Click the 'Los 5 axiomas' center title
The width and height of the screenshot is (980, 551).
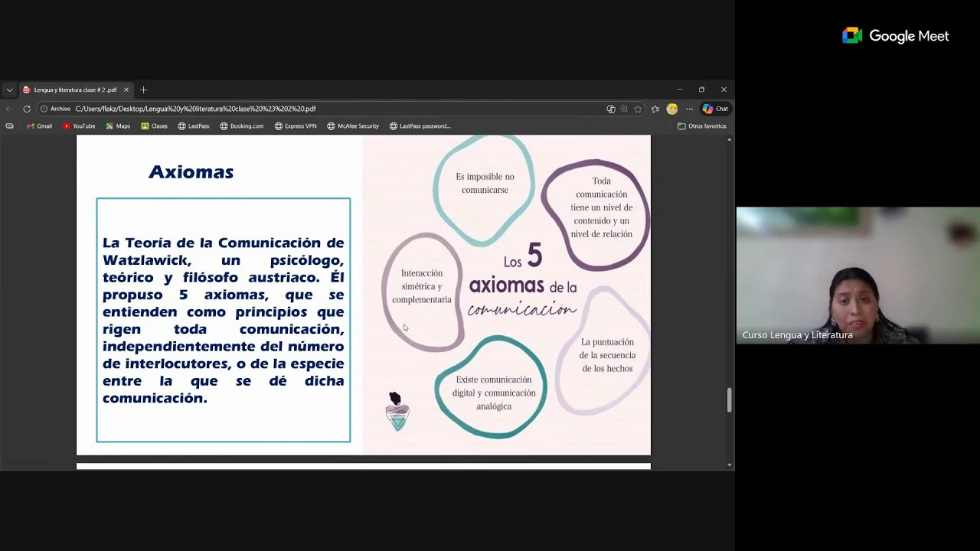[523, 280]
